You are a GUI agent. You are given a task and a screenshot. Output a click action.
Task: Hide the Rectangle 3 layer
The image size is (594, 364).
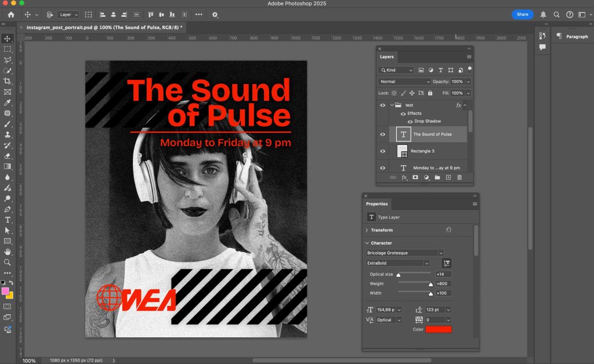click(x=382, y=151)
